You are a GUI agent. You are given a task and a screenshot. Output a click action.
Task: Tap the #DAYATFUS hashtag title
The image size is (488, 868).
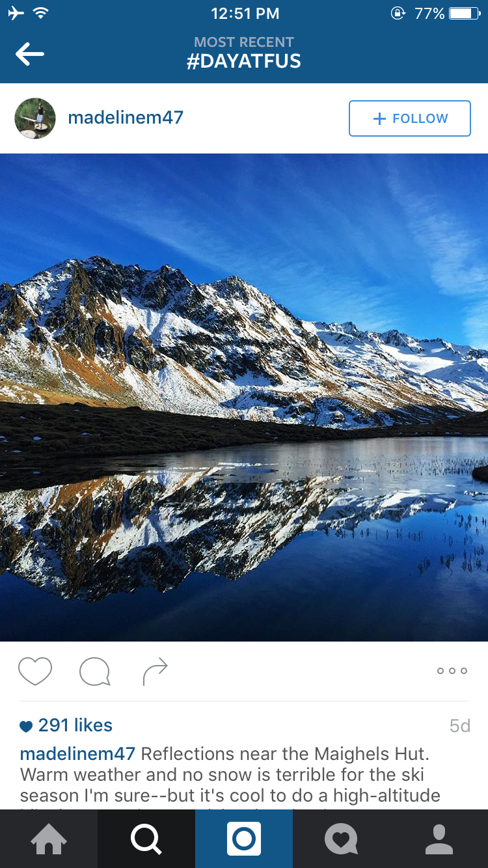pos(244,62)
